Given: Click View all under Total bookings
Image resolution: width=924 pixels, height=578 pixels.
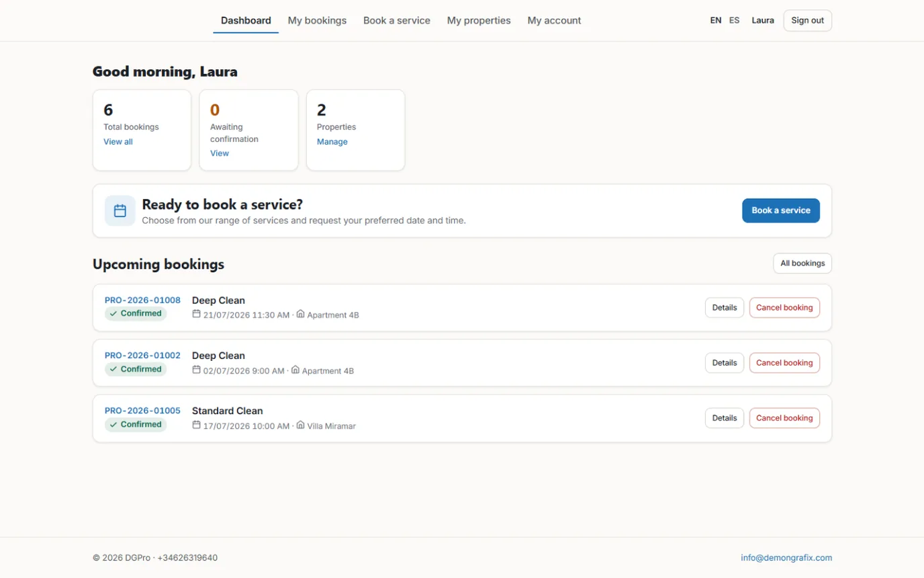Looking at the screenshot, I should coord(118,142).
